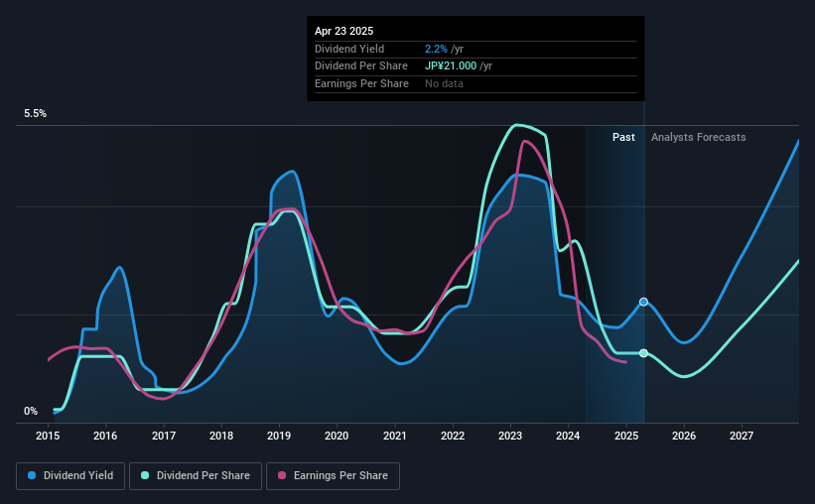
Task: Click the teal Dividend Per Share marker dot
Action: [x=643, y=353]
